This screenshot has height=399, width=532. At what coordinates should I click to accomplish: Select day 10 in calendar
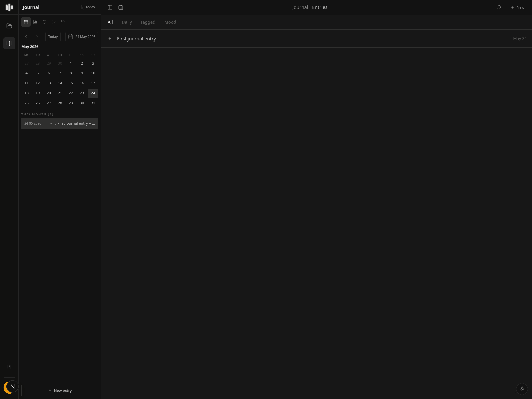[x=93, y=73]
